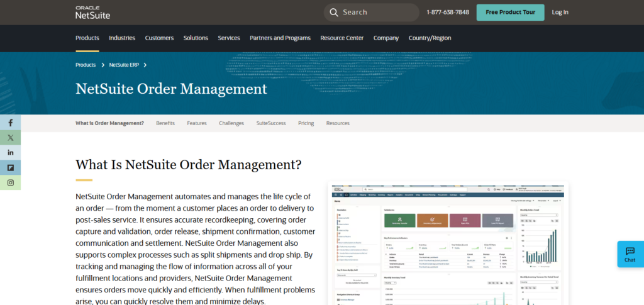The width and height of the screenshot is (644, 305).
Task: Open the Company menu
Action: click(386, 38)
